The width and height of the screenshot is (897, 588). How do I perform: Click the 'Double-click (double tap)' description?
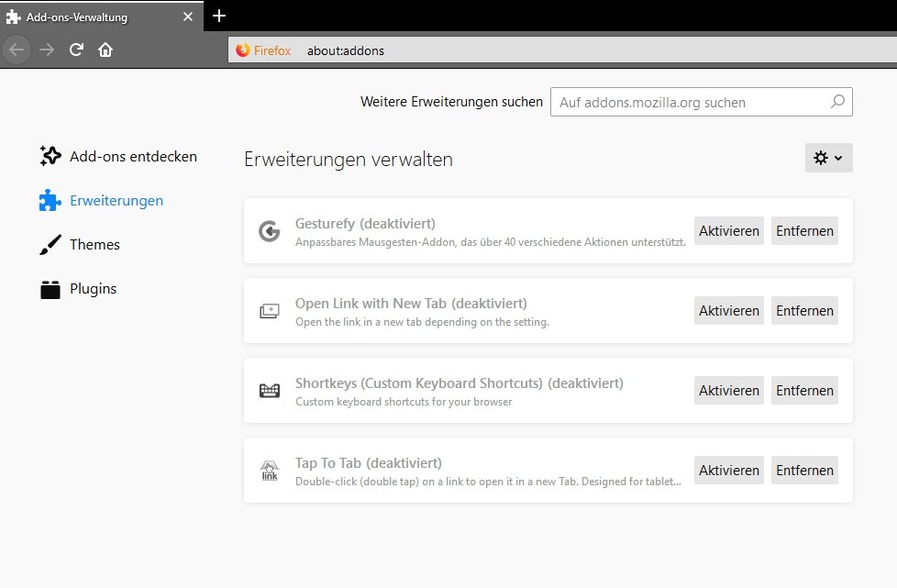pos(488,482)
